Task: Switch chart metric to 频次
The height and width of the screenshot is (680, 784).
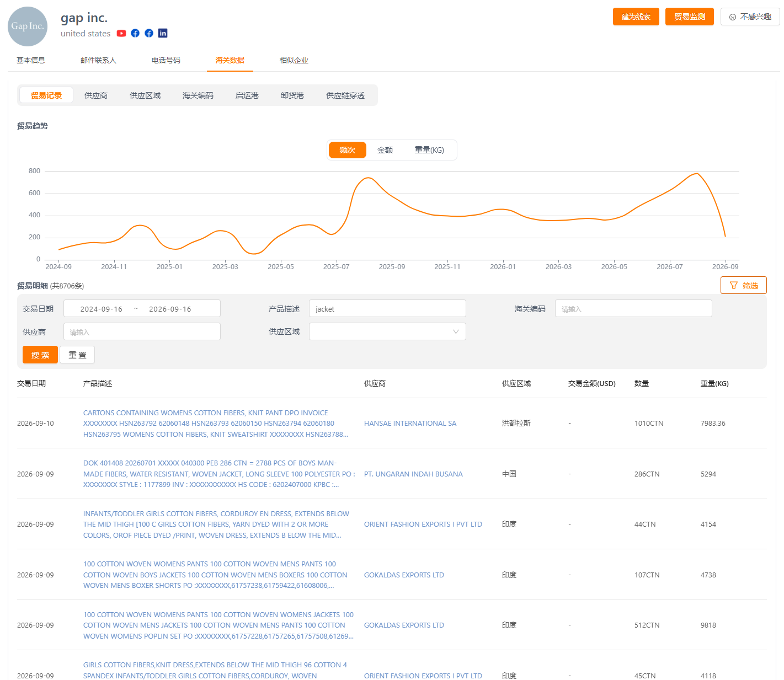Action: point(348,150)
